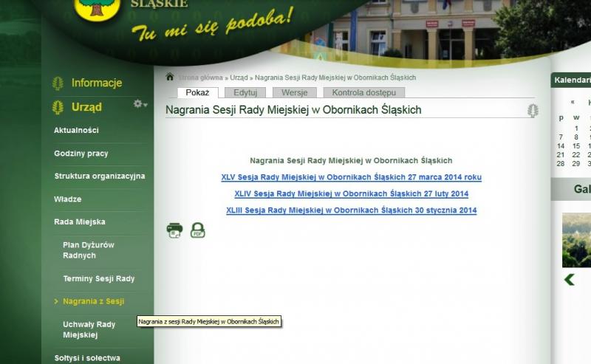
Task: Click the PDF export icon
Action: (x=197, y=230)
